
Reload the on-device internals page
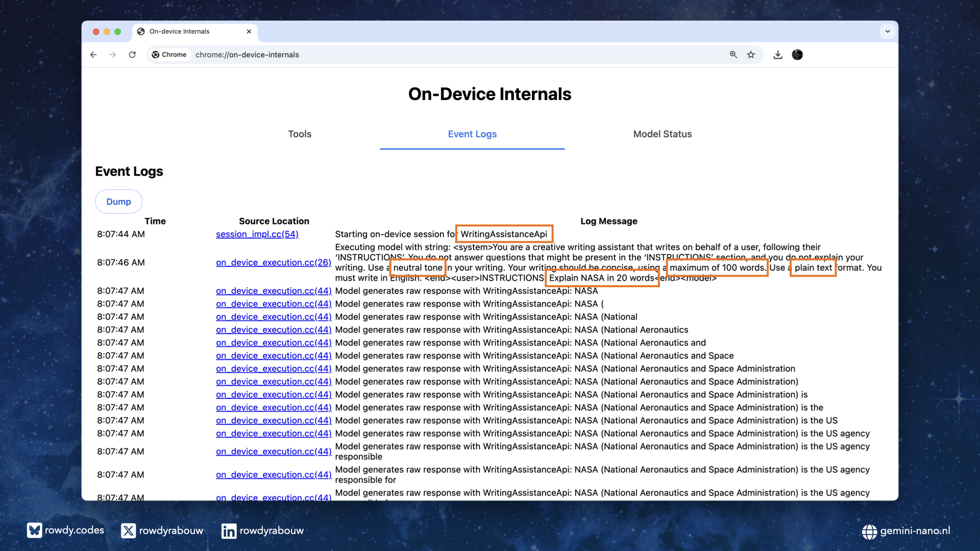click(132, 55)
